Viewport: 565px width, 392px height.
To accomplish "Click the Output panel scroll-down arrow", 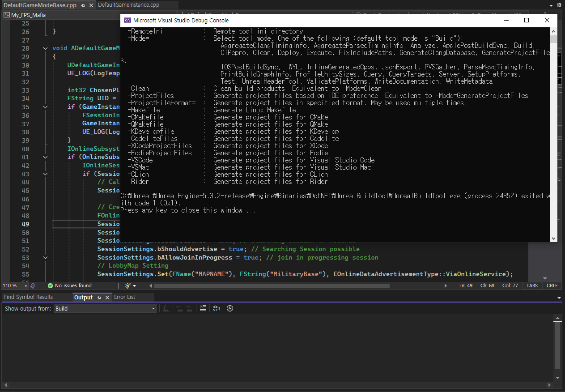I will point(557,377).
